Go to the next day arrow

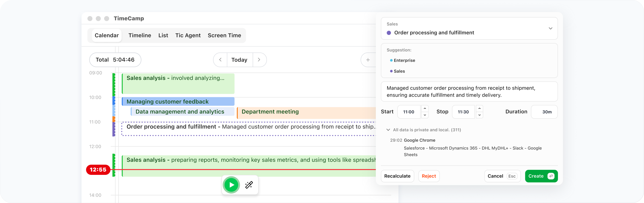259,60
